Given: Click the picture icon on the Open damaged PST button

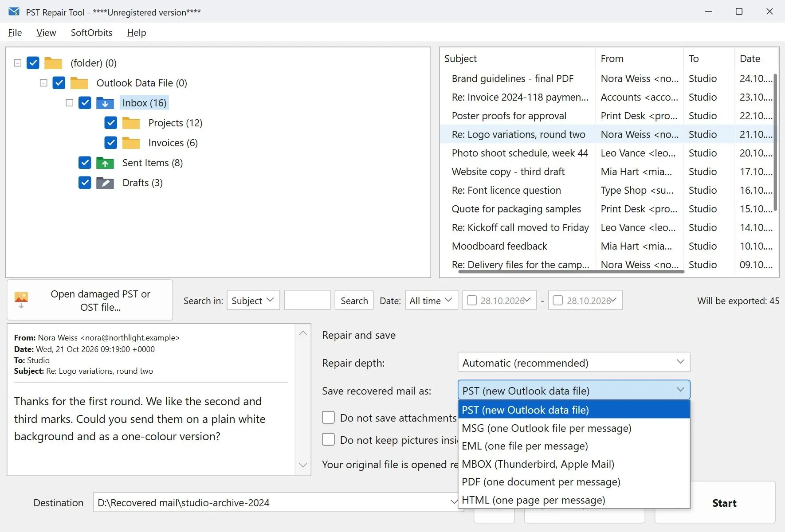Looking at the screenshot, I should pyautogui.click(x=21, y=300).
